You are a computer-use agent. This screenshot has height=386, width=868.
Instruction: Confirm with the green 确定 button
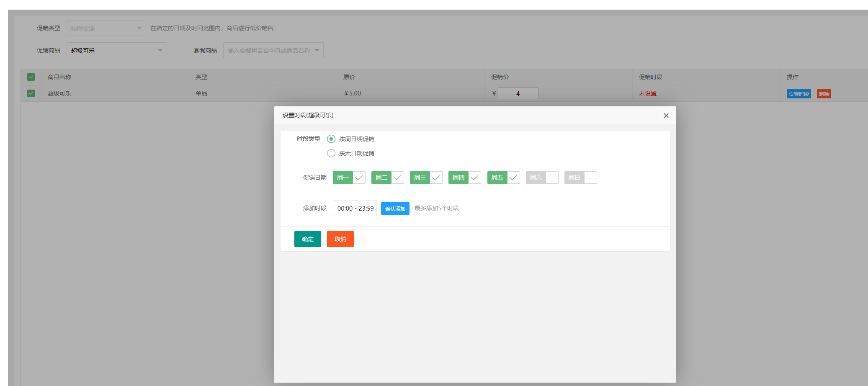point(307,239)
